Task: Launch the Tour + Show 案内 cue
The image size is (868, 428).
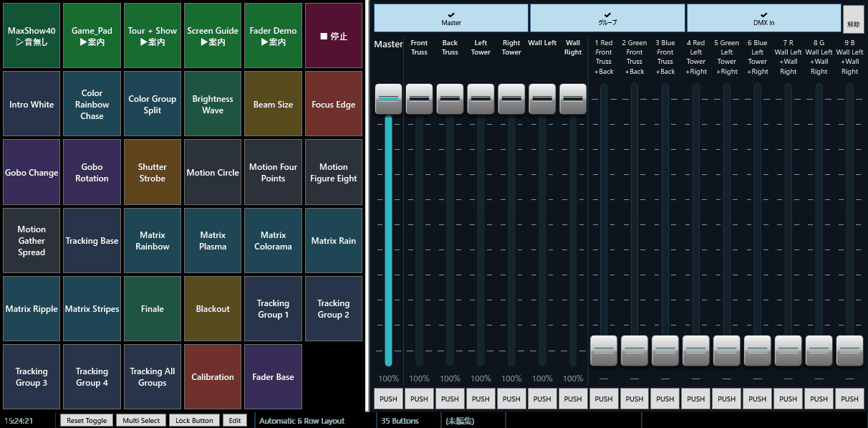Action: point(153,36)
